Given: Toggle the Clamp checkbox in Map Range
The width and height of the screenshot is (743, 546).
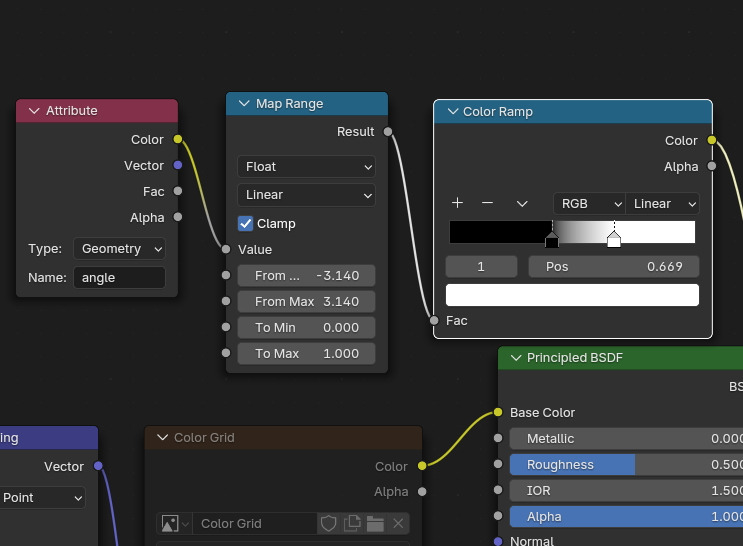Looking at the screenshot, I should point(245,223).
